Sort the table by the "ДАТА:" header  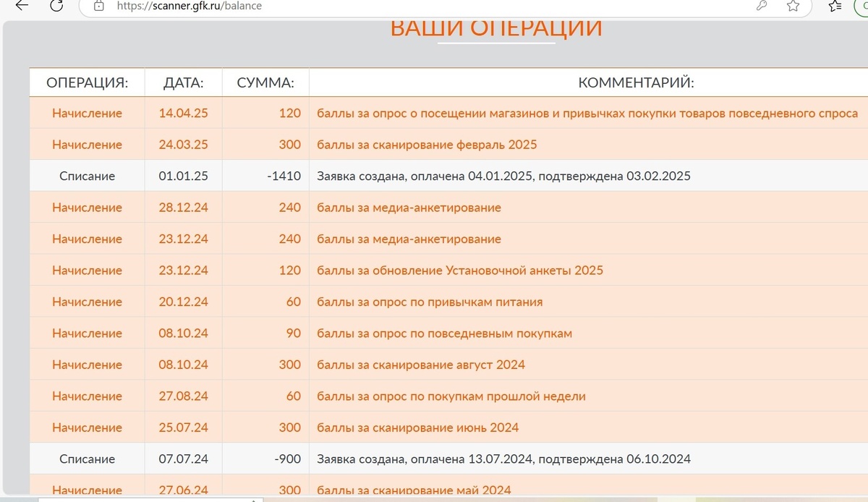184,82
